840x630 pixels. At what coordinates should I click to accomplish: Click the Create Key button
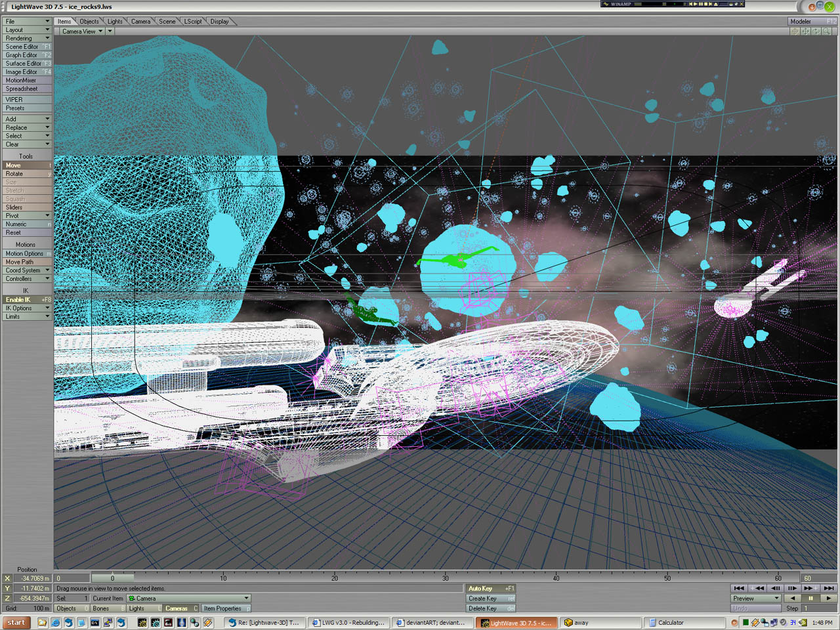pyautogui.click(x=491, y=598)
